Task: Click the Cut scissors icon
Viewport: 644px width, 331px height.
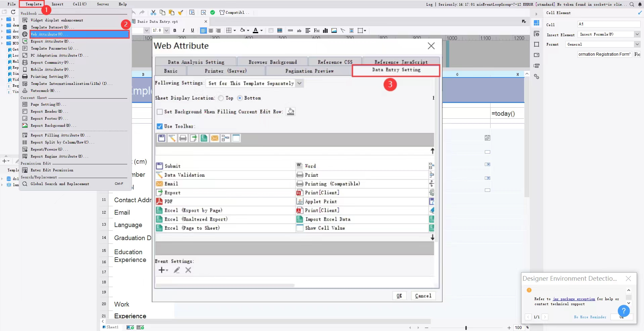Action: pyautogui.click(x=153, y=12)
